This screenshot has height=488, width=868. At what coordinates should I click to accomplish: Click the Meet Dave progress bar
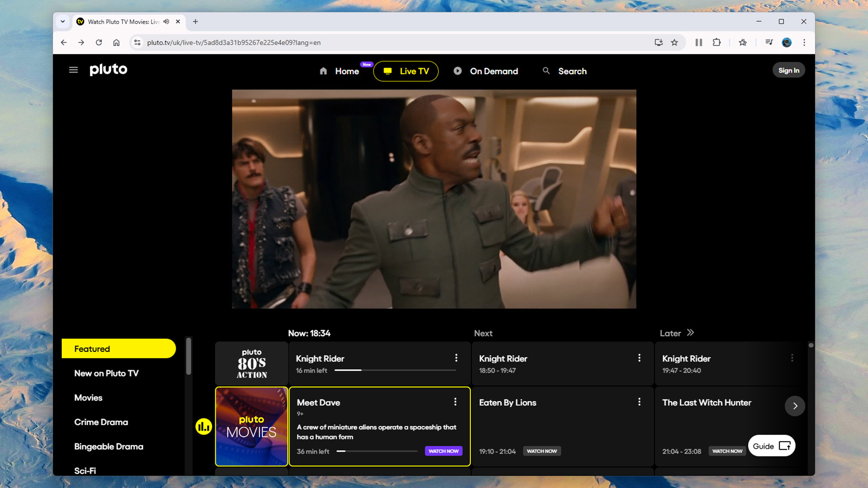pyautogui.click(x=376, y=452)
